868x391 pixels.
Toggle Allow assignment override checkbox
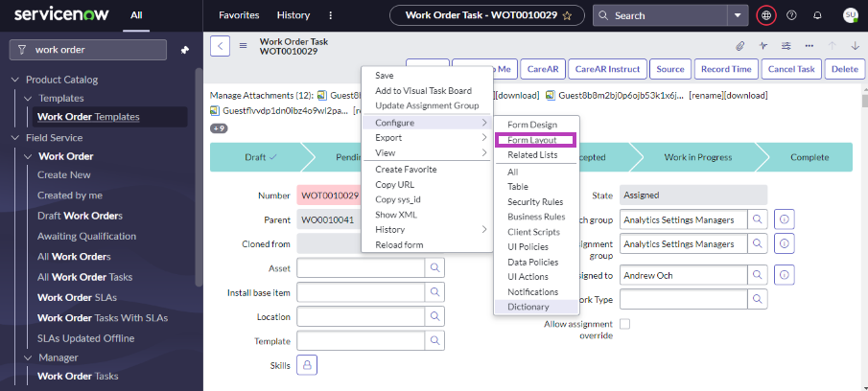pos(625,324)
